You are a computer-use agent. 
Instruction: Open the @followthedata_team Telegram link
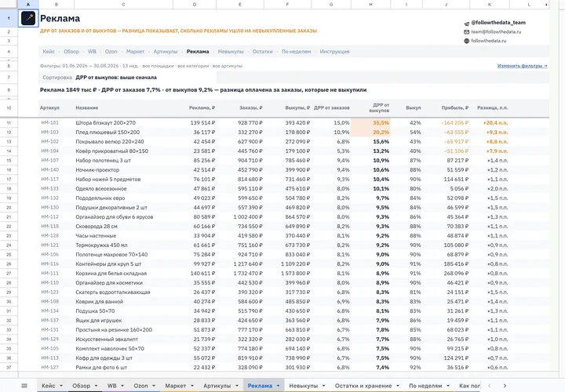[x=498, y=23]
